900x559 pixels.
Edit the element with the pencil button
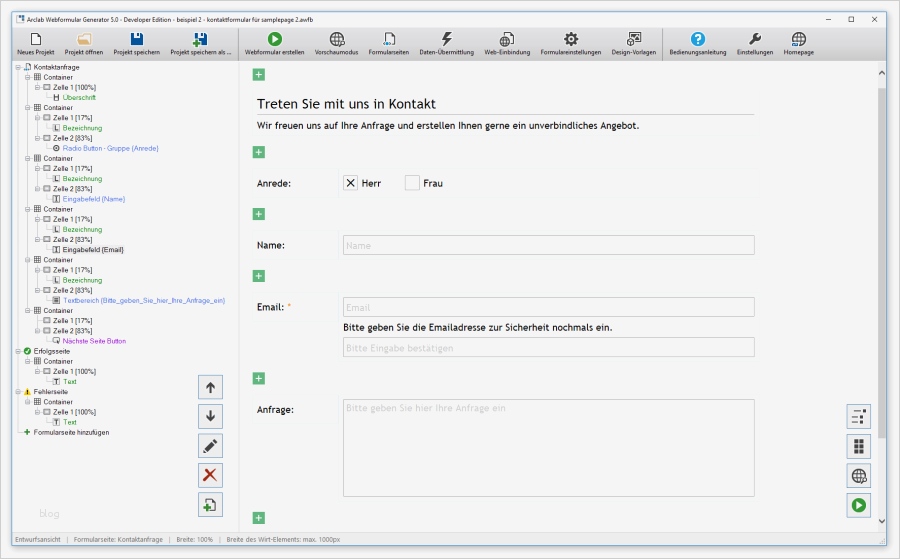pos(210,446)
